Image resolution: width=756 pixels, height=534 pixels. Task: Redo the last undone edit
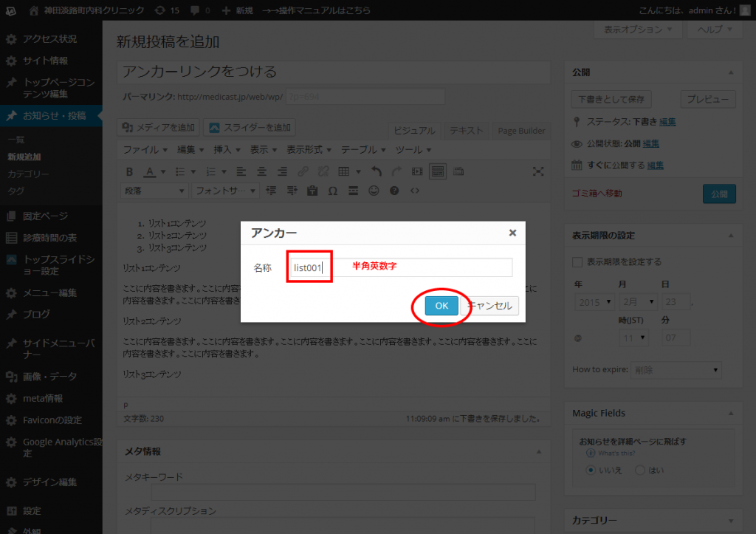point(396,172)
